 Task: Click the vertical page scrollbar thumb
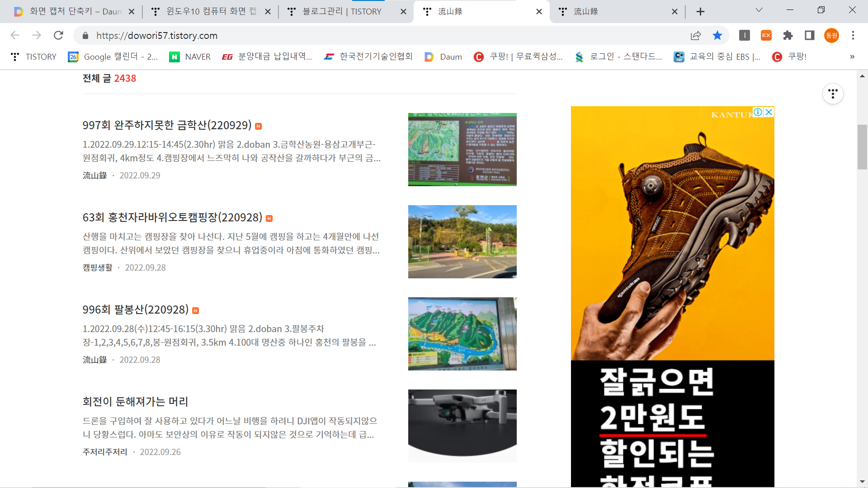(862, 147)
